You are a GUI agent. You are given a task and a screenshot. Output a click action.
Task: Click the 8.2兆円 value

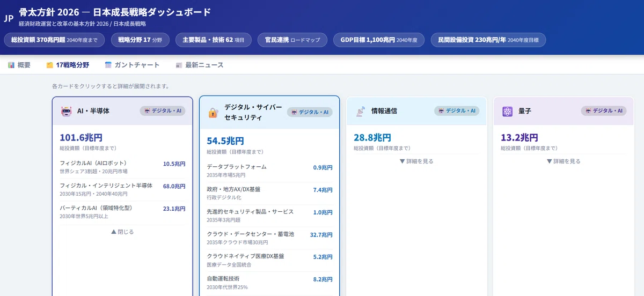tap(323, 279)
